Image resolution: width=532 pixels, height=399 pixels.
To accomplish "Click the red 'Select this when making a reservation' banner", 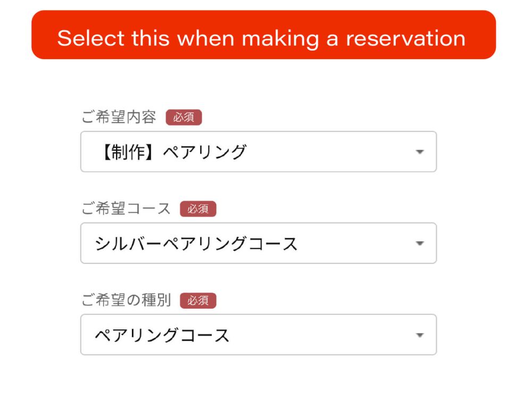I will (264, 35).
